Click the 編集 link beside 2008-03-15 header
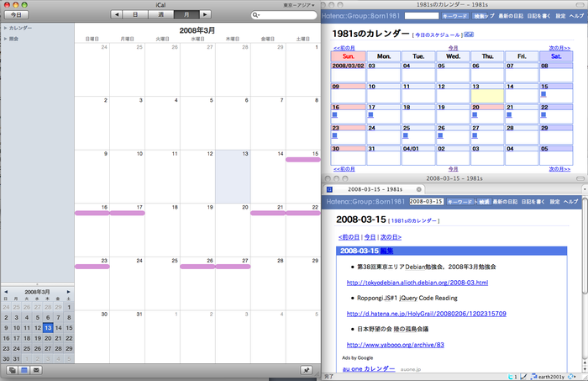Image resolution: width=588 pixels, height=381 pixels. (386, 251)
